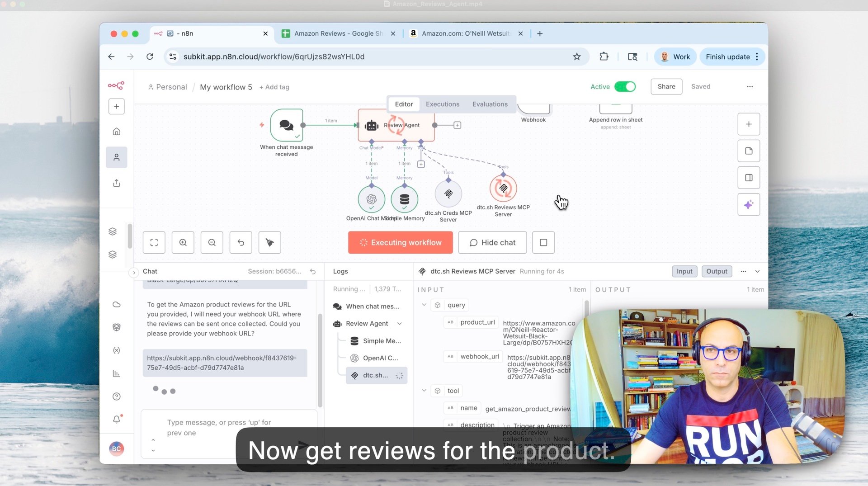Select the OpenAI Chat Model node
Image resolution: width=868 pixels, height=486 pixels.
click(x=371, y=199)
